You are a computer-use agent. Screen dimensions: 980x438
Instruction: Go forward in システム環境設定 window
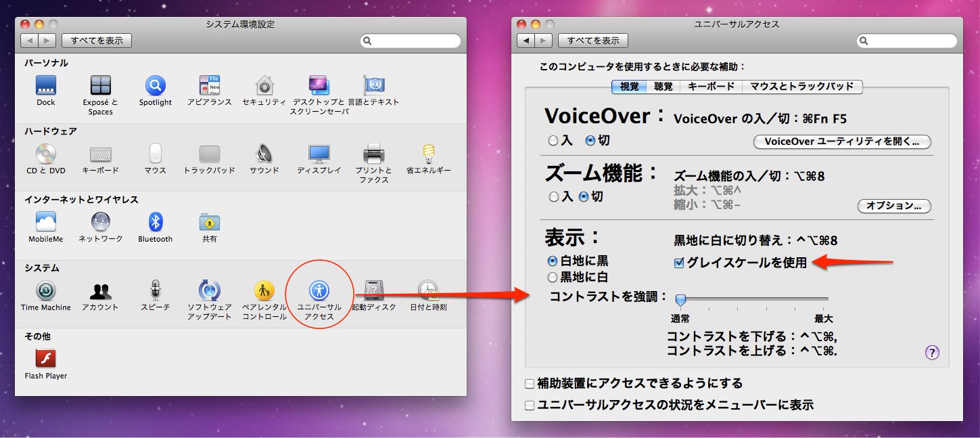[47, 41]
